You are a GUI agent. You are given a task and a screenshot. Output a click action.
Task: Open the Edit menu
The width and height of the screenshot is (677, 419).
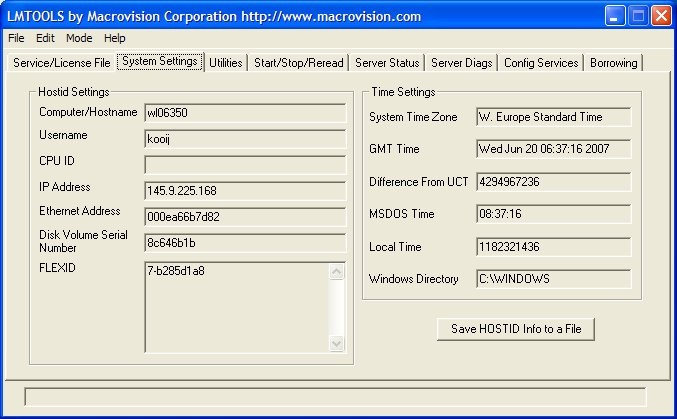tap(45, 38)
